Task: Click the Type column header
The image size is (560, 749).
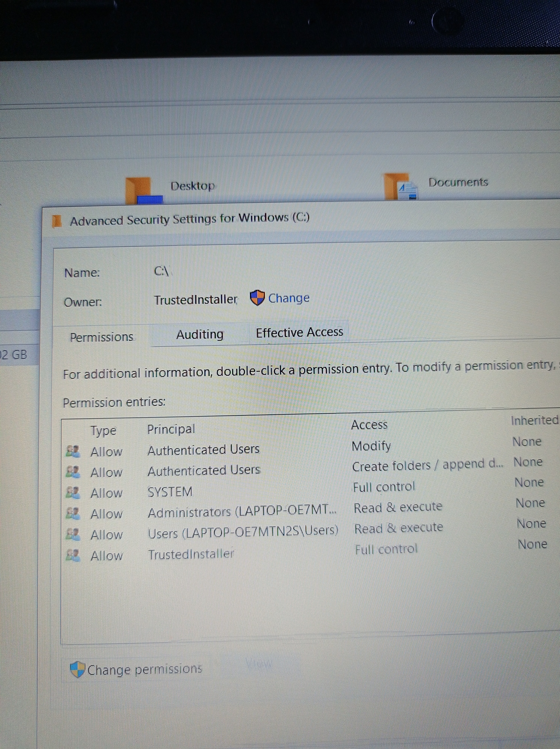Action: 103,431
